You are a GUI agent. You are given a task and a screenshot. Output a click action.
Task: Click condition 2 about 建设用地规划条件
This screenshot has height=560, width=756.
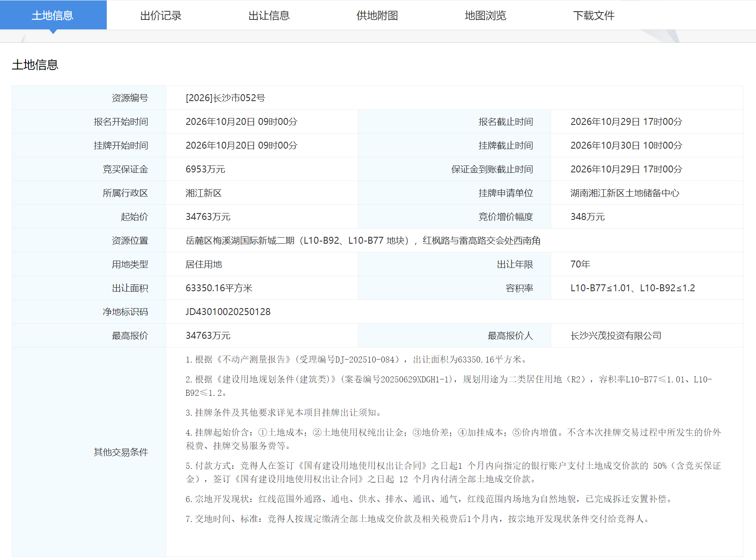[449, 386]
